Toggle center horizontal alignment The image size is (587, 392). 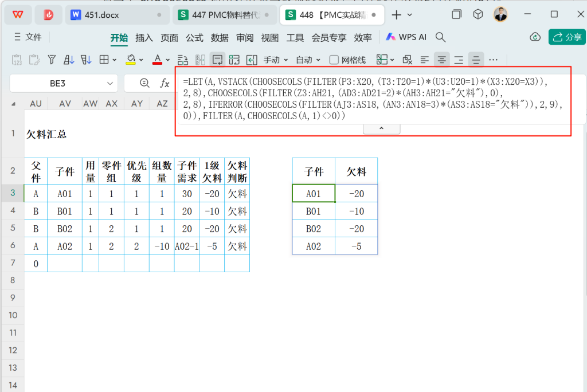point(442,60)
